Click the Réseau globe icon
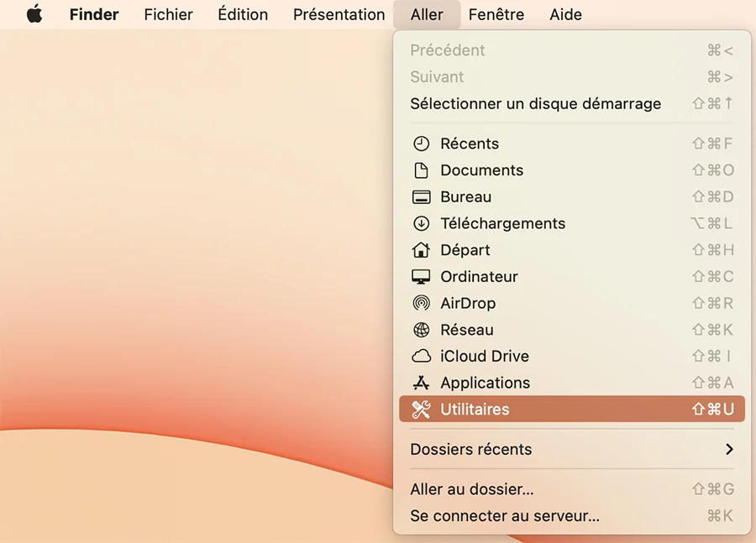The width and height of the screenshot is (756, 543). pos(422,329)
